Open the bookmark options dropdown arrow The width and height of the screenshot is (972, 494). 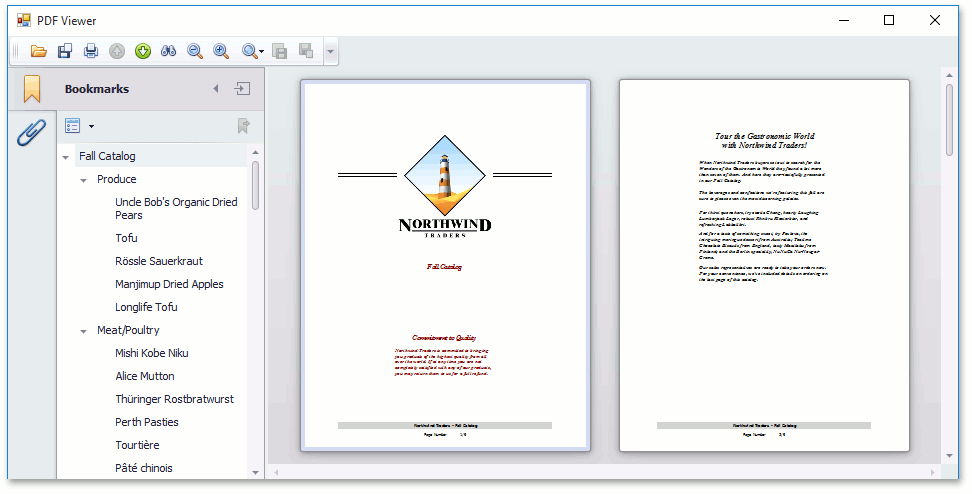(92, 126)
